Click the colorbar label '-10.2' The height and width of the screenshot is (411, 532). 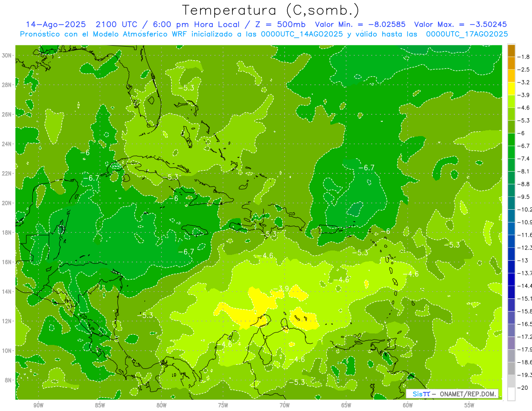(525, 210)
